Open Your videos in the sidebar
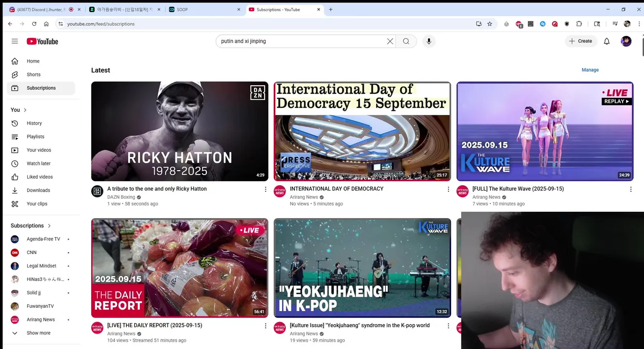 pyautogui.click(x=41, y=150)
